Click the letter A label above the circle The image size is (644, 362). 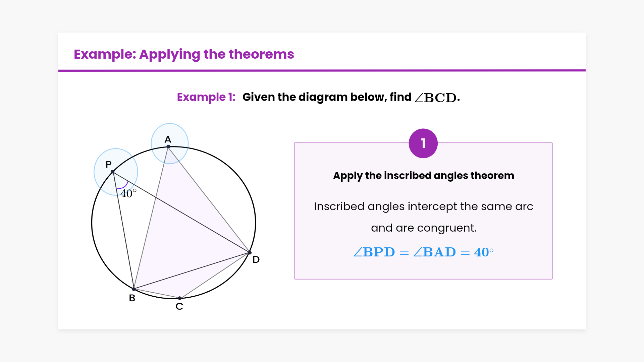[168, 139]
